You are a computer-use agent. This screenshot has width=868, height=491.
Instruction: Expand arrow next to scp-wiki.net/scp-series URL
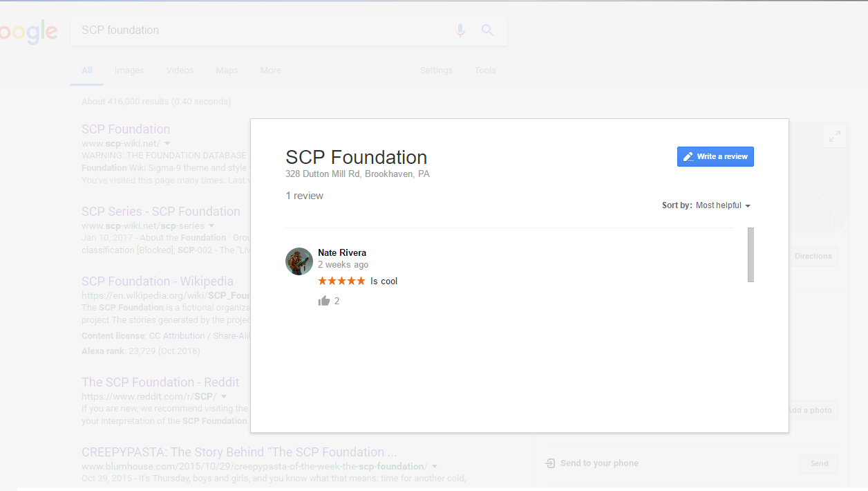(x=211, y=225)
